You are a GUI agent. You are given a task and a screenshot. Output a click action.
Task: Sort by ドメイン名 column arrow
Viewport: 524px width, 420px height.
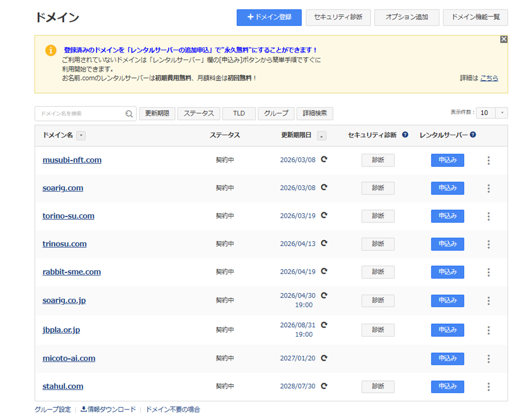pyautogui.click(x=81, y=135)
